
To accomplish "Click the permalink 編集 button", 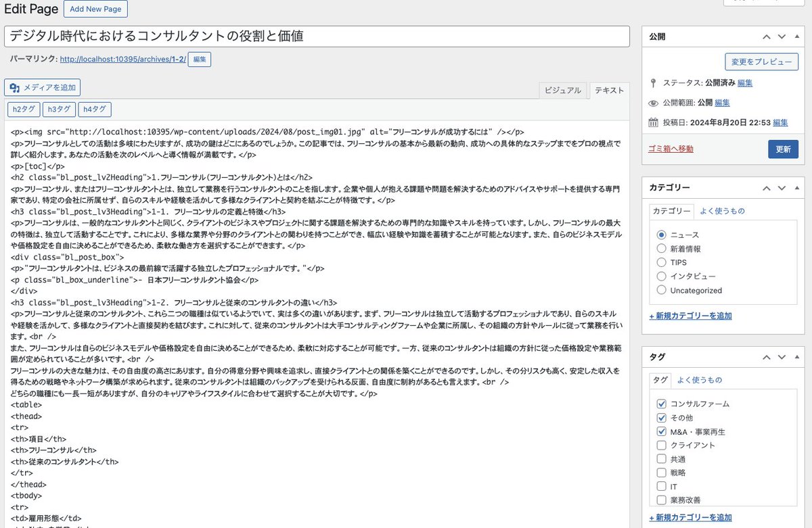I will tap(200, 59).
